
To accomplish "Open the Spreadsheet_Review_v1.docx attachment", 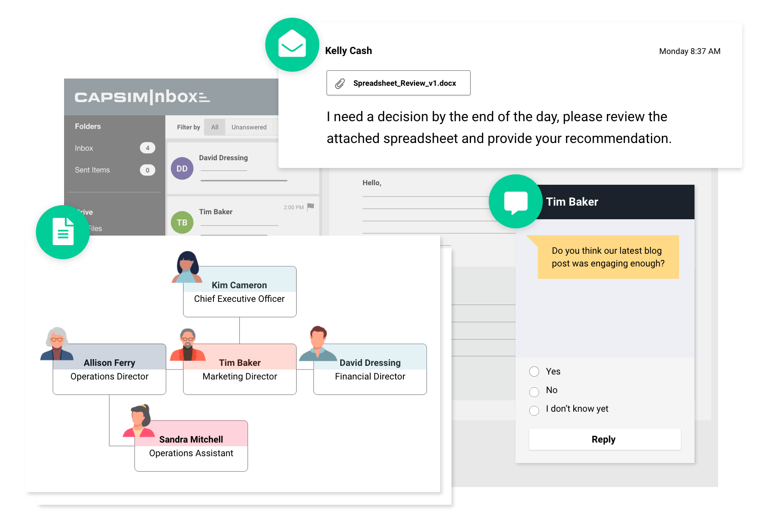I will point(398,83).
